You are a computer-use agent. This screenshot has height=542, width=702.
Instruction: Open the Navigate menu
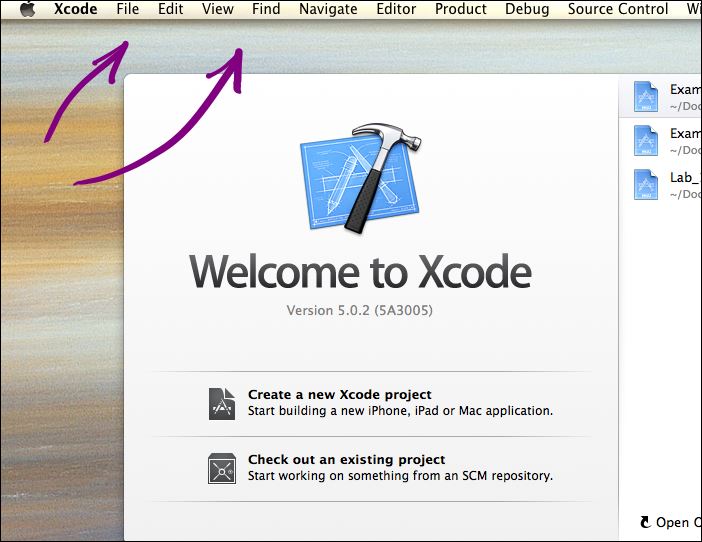click(x=328, y=9)
